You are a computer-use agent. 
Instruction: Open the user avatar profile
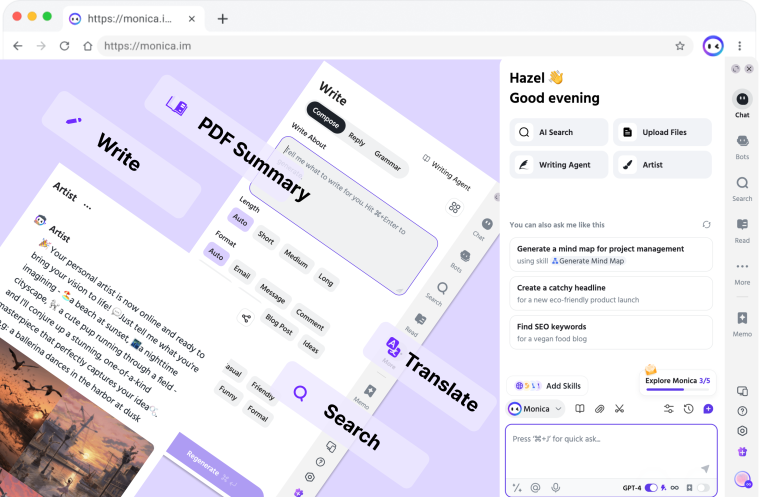point(743,479)
